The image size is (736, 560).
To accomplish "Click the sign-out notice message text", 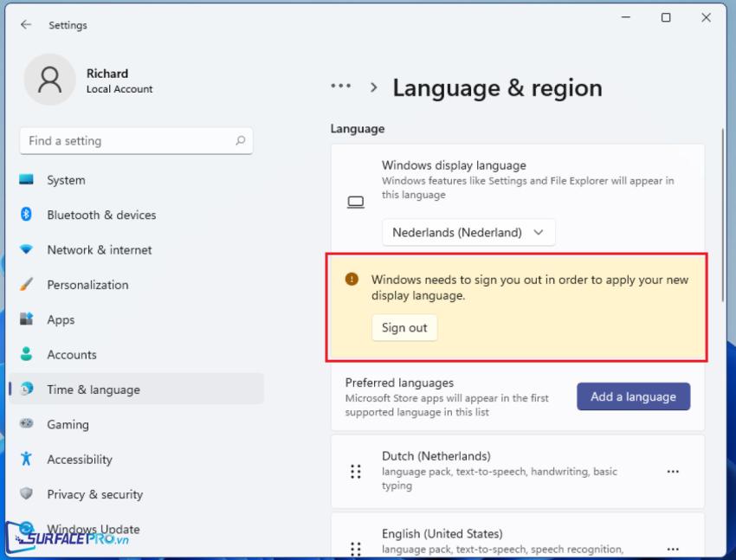I will pyautogui.click(x=530, y=287).
